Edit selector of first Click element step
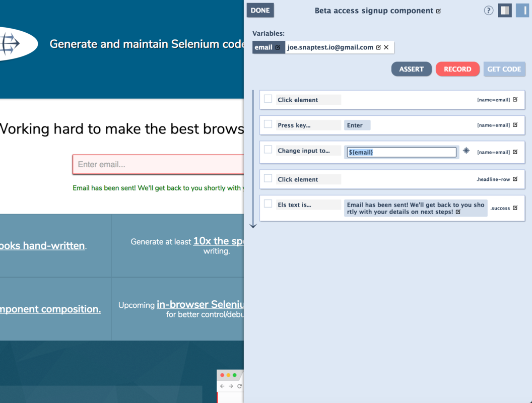Image resolution: width=532 pixels, height=403 pixels. 515,99
